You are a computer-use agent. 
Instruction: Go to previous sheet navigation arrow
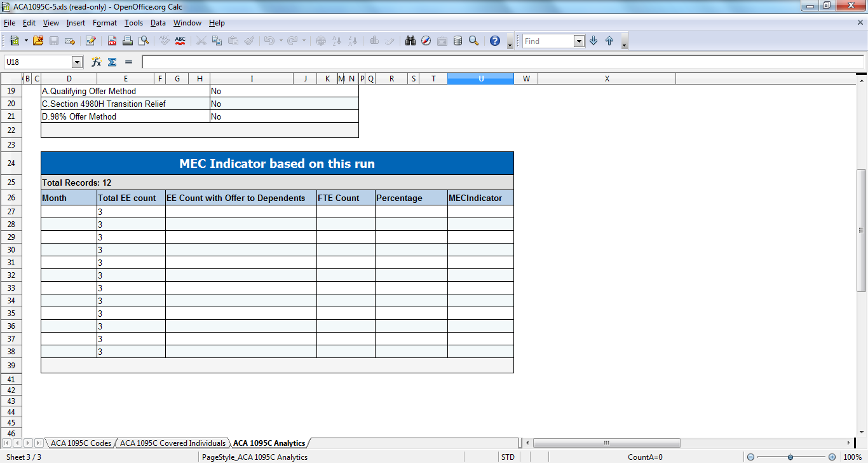(17, 443)
